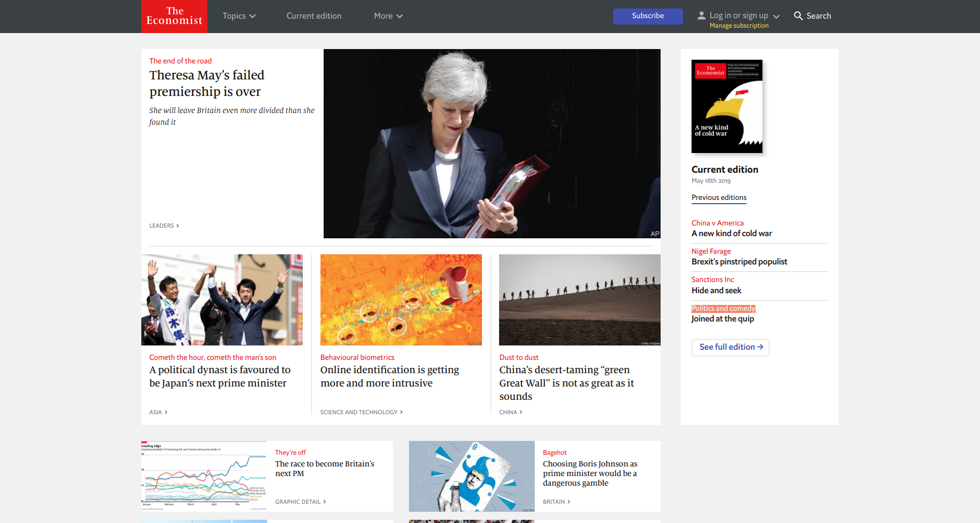Open Previous editions link
The width and height of the screenshot is (980, 523).
[719, 198]
